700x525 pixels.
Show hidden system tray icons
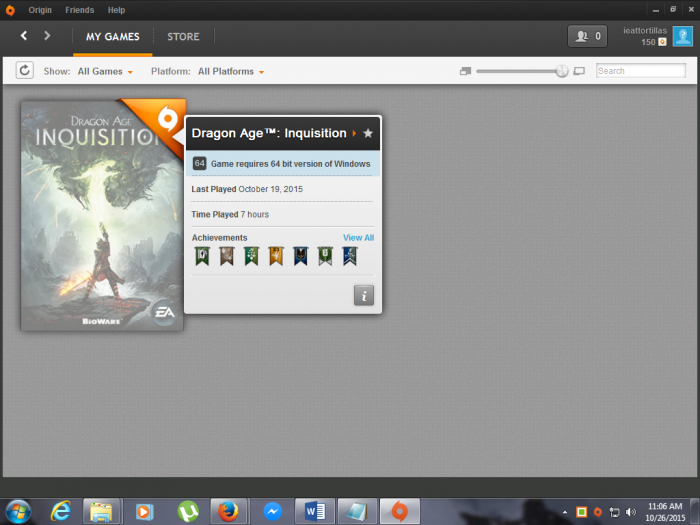tap(565, 512)
